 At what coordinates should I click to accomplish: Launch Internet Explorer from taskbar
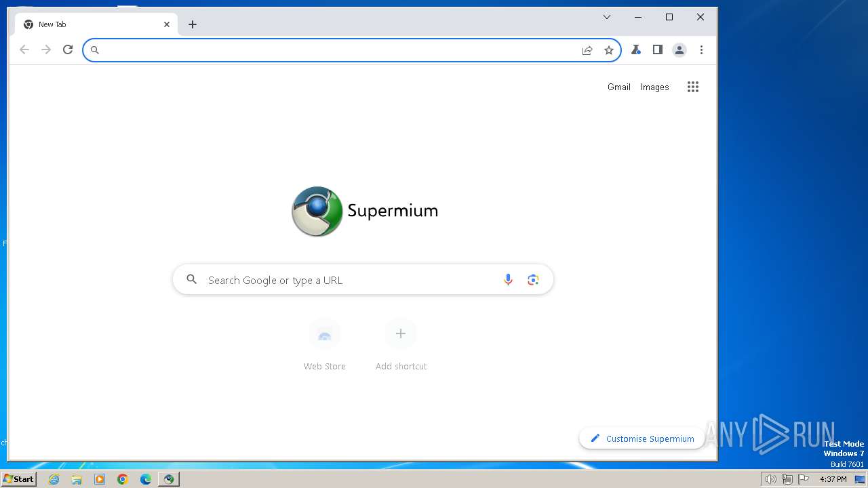pyautogui.click(x=54, y=479)
